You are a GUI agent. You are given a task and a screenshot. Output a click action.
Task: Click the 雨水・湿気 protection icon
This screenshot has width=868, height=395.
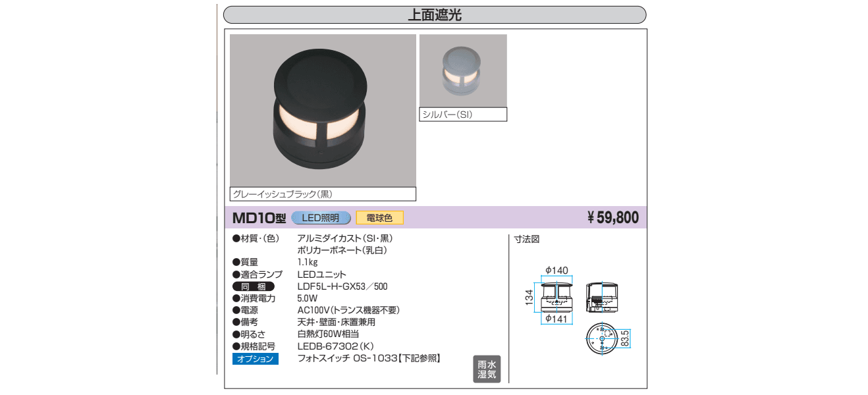click(486, 369)
